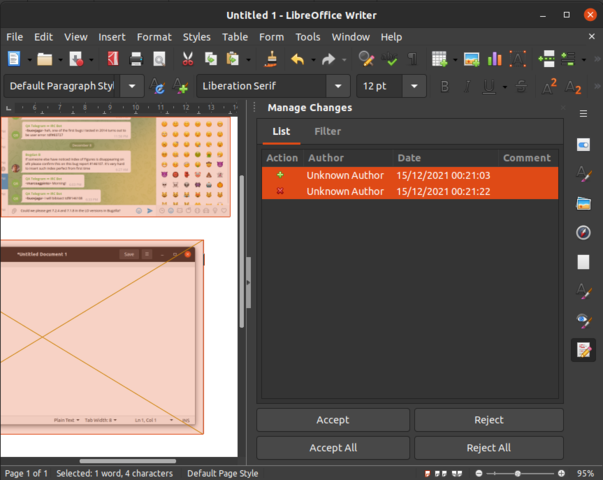
Task: Switch to the Filter tab
Action: [328, 132]
